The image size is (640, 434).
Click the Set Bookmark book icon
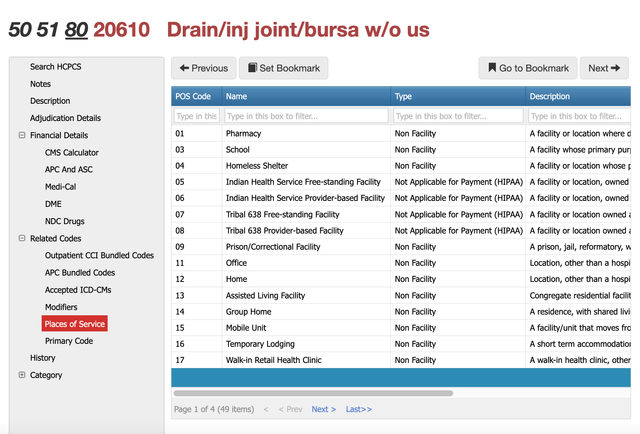(x=253, y=68)
